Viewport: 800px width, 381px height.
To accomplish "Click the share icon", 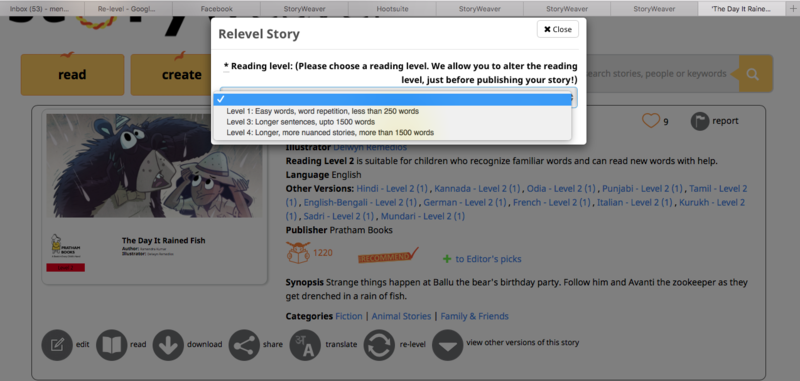I will click(x=244, y=345).
